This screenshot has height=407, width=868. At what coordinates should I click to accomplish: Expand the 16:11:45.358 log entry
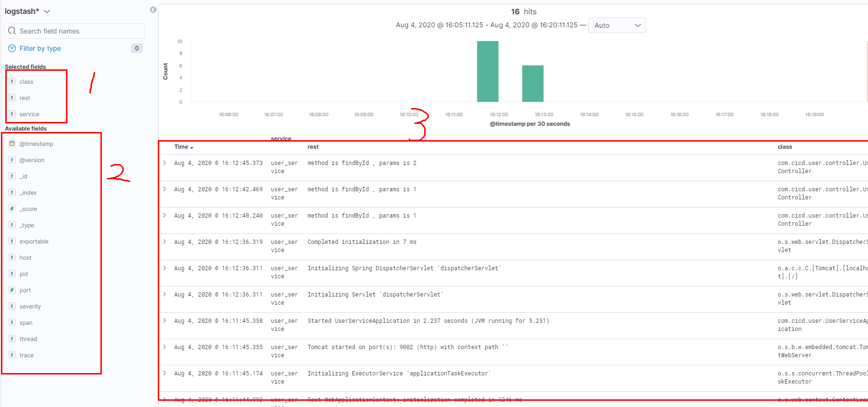click(x=165, y=320)
